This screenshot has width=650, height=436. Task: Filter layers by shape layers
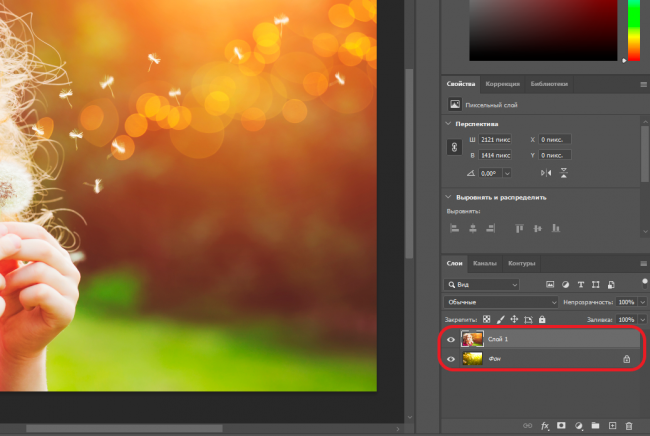596,284
